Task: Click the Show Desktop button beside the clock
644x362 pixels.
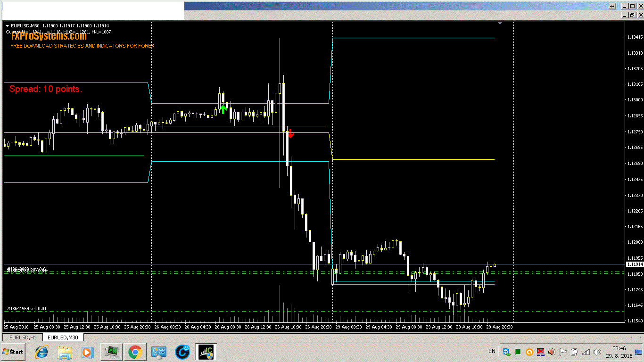Action: 638,352
